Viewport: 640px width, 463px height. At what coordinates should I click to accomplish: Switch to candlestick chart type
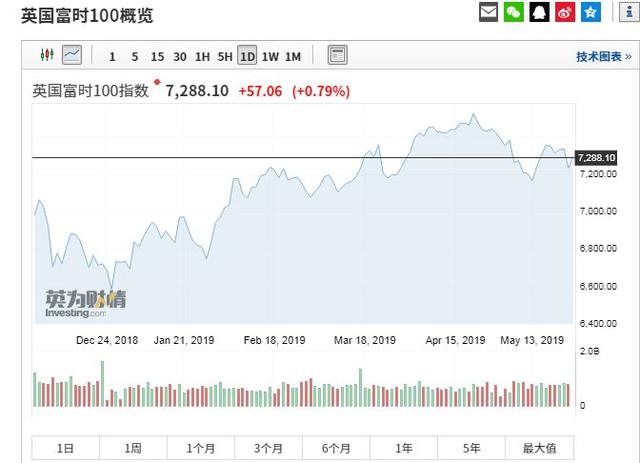[x=46, y=55]
